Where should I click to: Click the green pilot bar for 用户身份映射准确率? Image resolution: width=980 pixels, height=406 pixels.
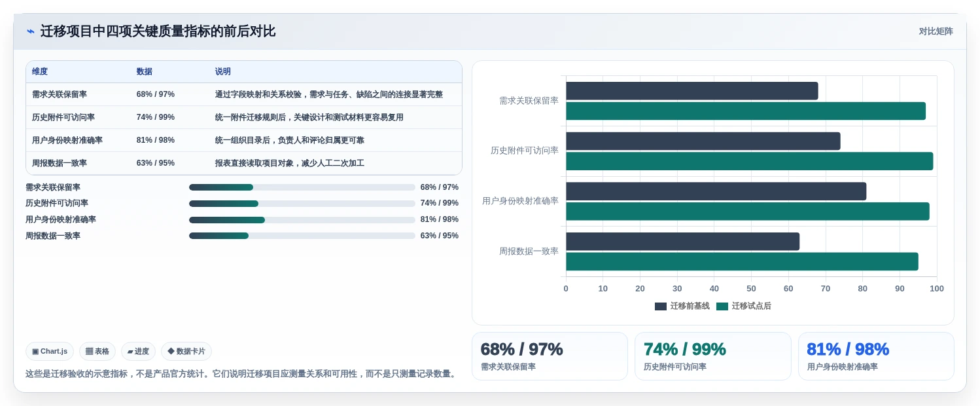[x=748, y=212]
